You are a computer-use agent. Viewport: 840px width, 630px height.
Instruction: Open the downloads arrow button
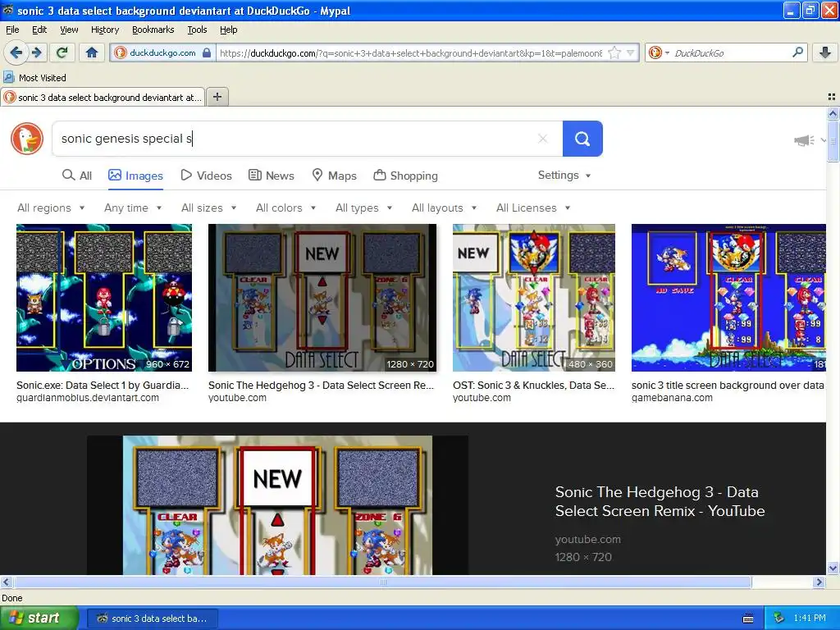click(x=825, y=52)
